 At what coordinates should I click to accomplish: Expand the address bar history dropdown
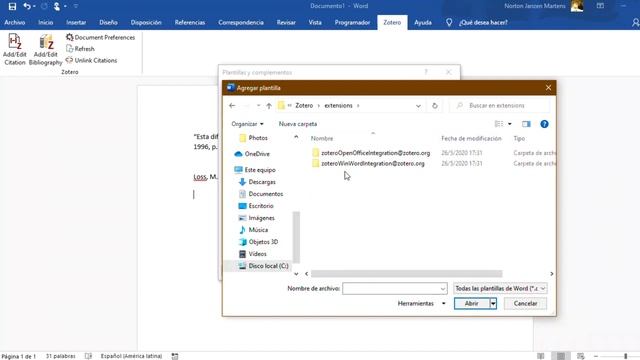tap(418, 106)
